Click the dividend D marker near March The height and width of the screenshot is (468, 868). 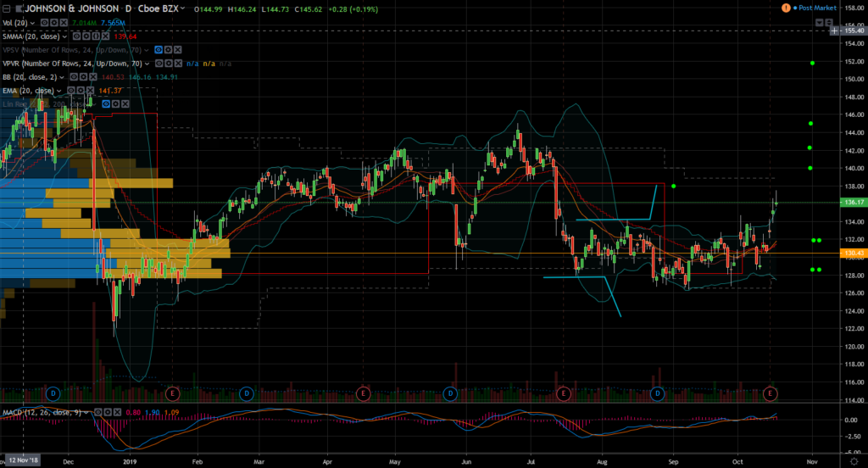(x=247, y=393)
